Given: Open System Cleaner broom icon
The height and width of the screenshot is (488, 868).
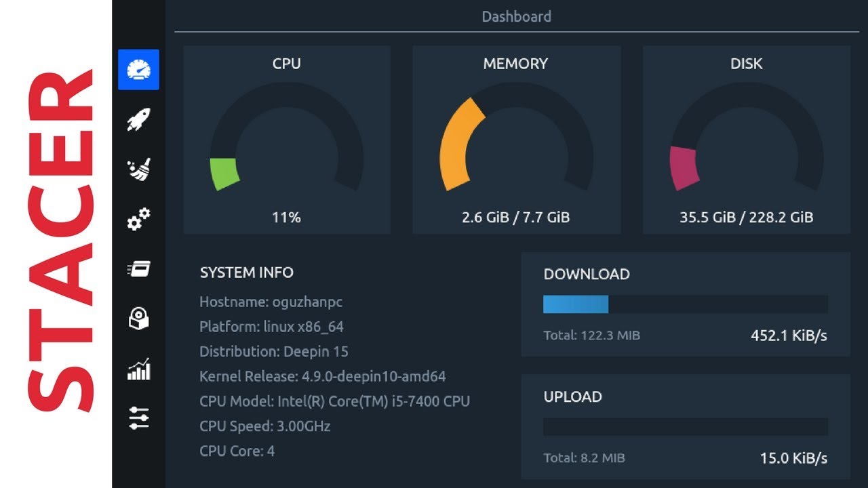Looking at the screenshot, I should [138, 170].
